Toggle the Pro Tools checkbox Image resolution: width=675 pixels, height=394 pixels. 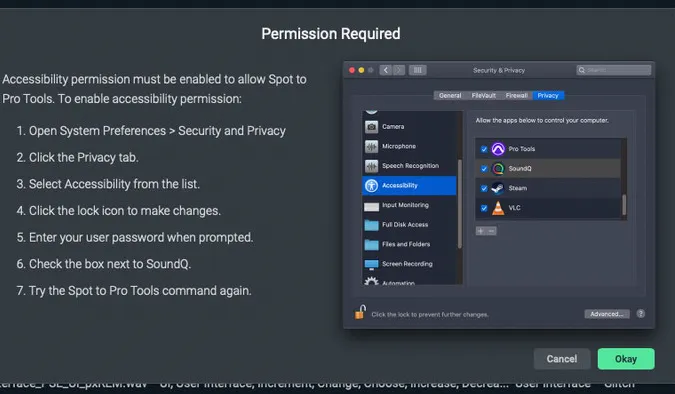click(x=484, y=149)
